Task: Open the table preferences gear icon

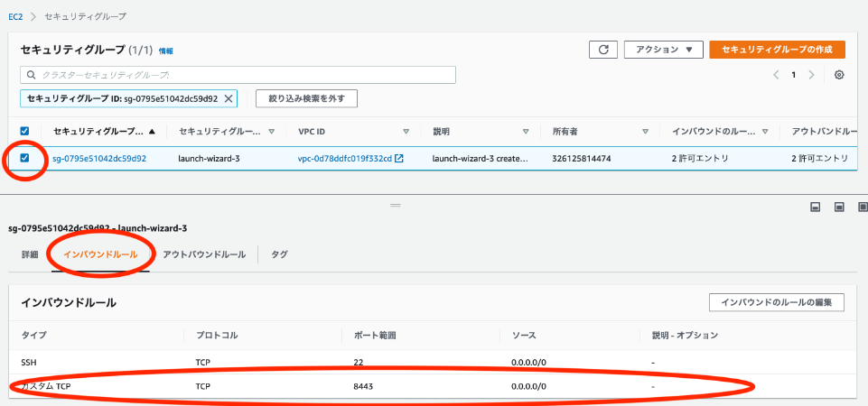Action: 839,75
